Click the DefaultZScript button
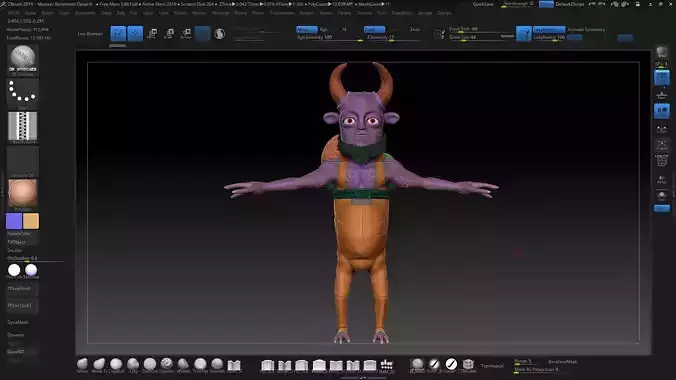This screenshot has width=676, height=380. 570,4
